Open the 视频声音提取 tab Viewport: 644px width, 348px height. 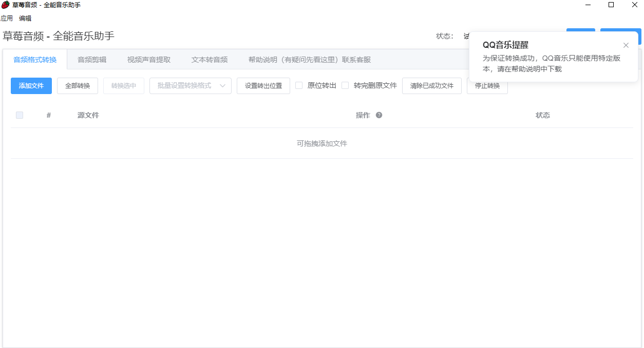149,60
